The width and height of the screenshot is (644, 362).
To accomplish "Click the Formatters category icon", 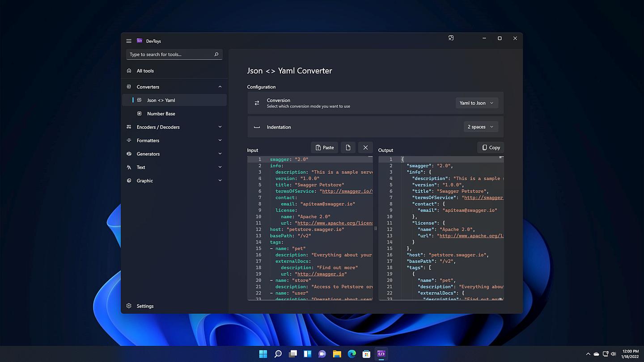I will point(129,140).
